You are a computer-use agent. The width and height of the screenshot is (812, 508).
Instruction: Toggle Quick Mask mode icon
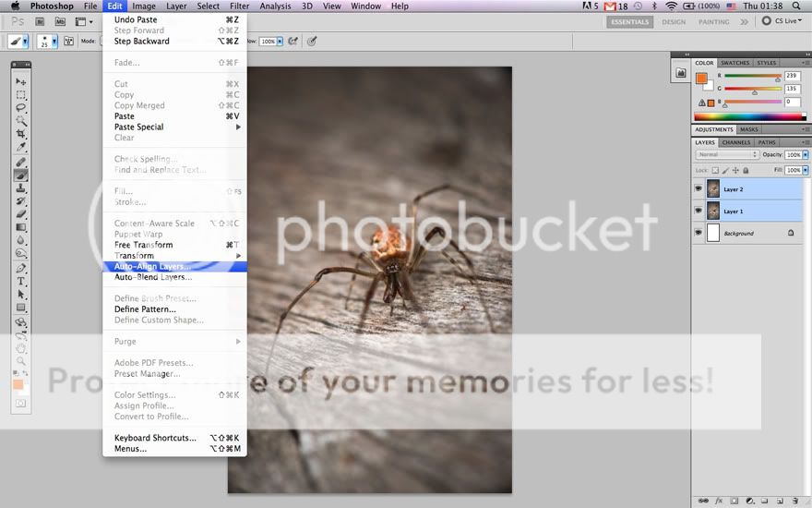[x=20, y=404]
